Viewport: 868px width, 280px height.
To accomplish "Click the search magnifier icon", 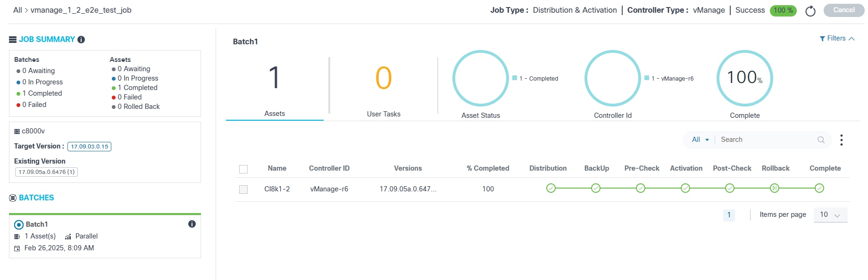I will coord(821,140).
